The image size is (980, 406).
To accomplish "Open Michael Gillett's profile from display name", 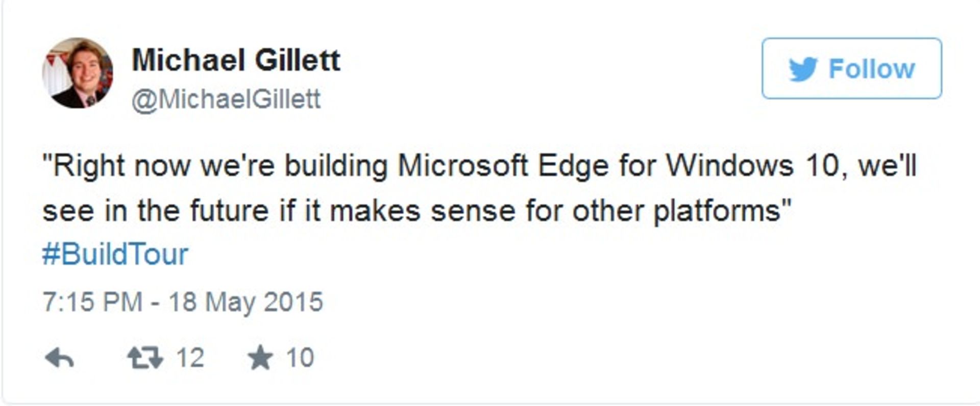I will tap(236, 60).
